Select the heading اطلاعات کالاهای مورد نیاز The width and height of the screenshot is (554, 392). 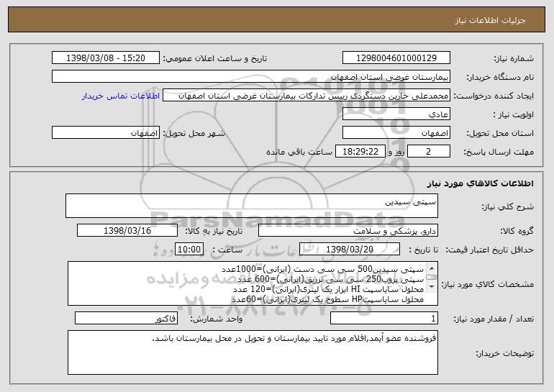coord(480,183)
